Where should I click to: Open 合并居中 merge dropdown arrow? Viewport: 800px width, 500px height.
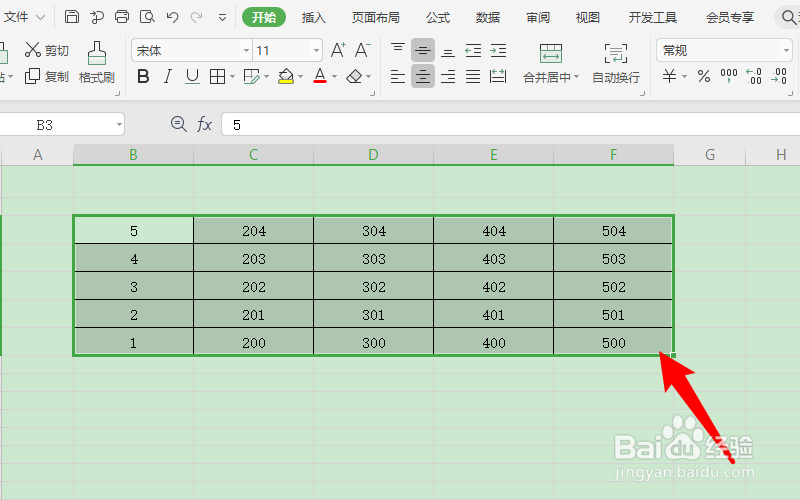(577, 77)
